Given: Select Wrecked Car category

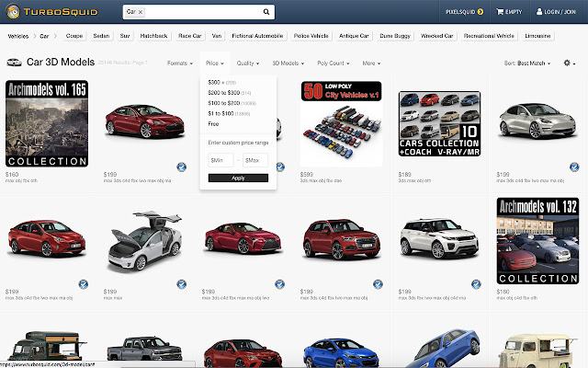Looking at the screenshot, I should coord(437,36).
